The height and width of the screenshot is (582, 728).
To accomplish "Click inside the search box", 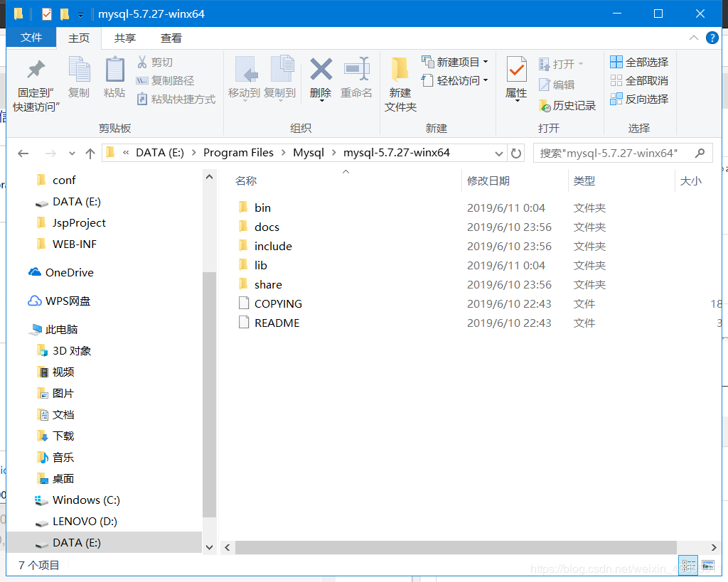I will coord(616,152).
